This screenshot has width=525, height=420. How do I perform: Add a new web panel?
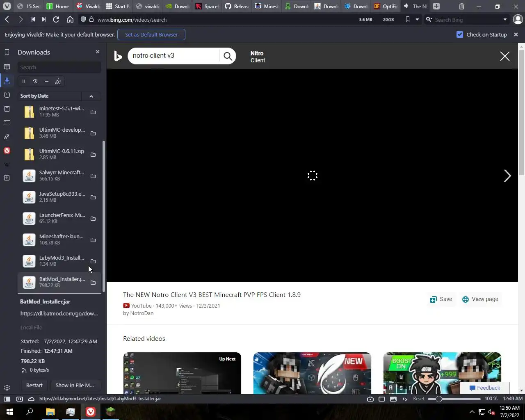click(x=7, y=178)
